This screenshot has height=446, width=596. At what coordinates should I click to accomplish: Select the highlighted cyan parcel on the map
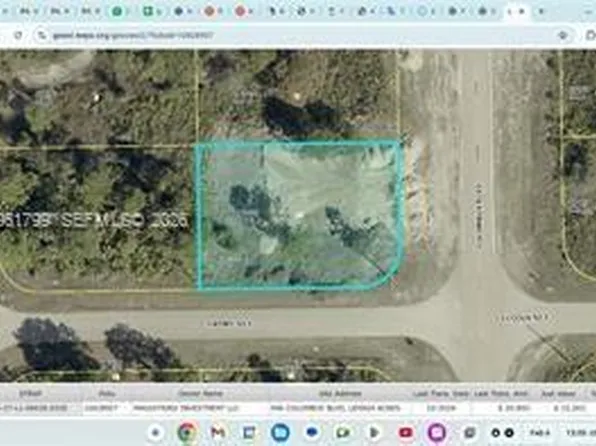pyautogui.click(x=299, y=216)
